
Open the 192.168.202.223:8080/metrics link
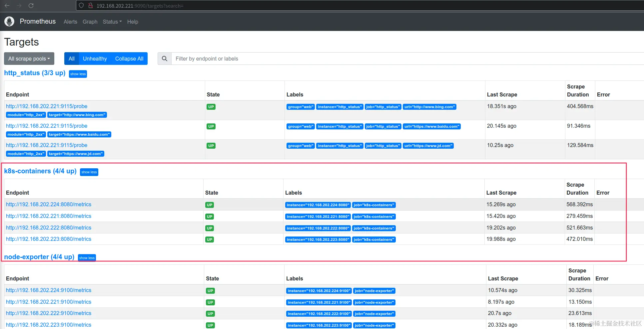pyautogui.click(x=49, y=239)
